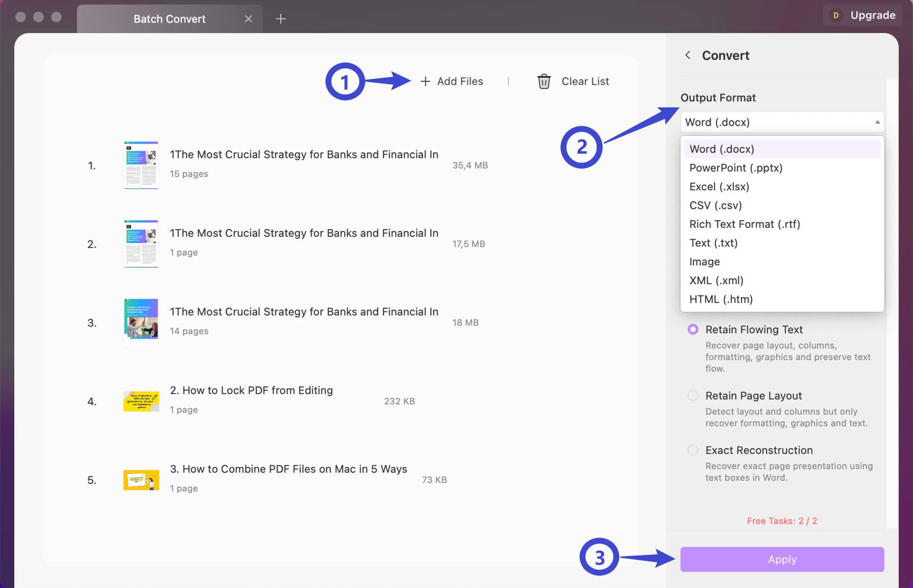Click the Upgrade button

[x=872, y=15]
